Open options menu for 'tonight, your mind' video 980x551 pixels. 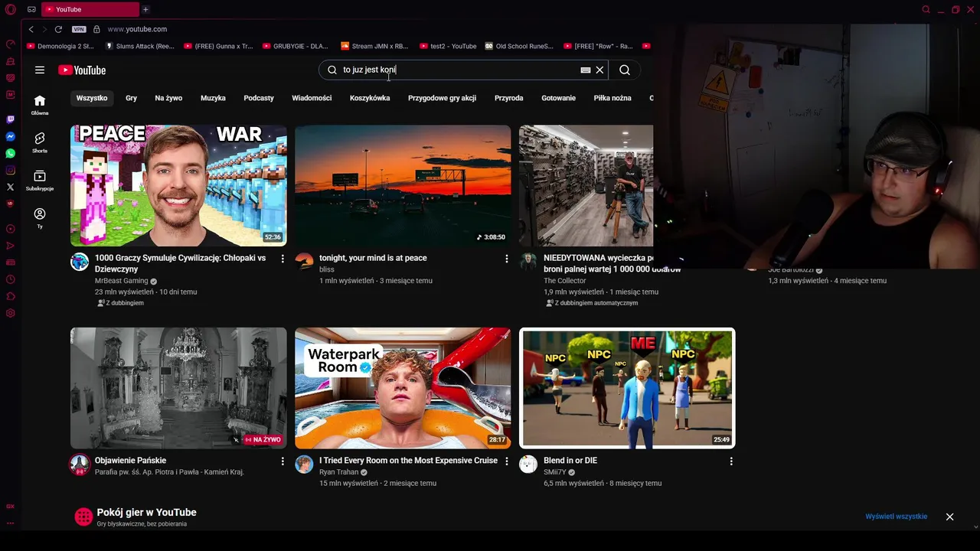(x=506, y=259)
